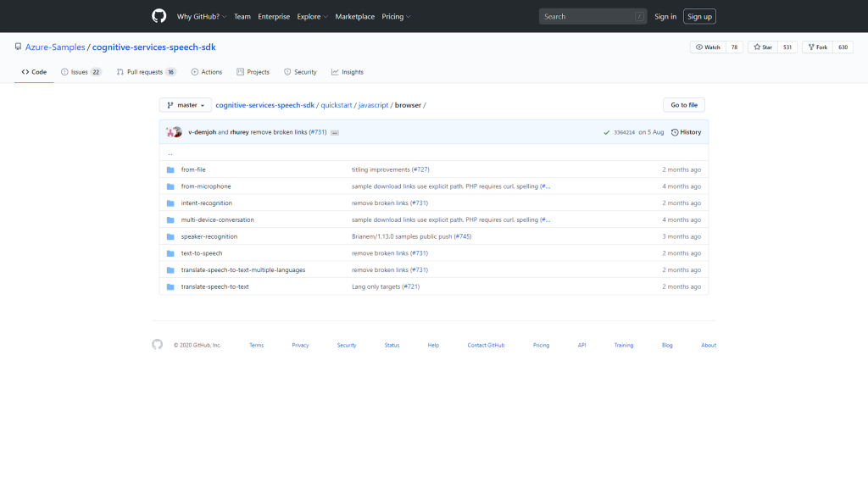Image resolution: width=868 pixels, height=488 pixels.
Task: Open the Status footer link
Action: (392, 346)
